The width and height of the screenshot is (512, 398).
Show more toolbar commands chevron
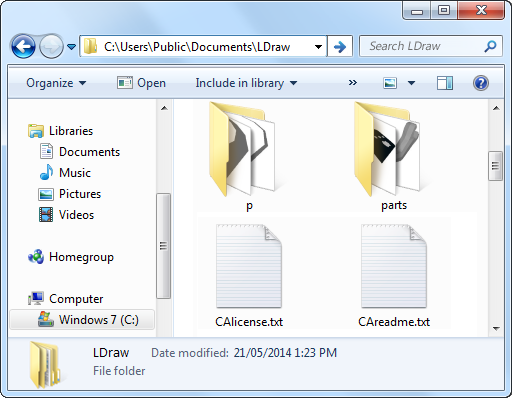pyautogui.click(x=353, y=82)
